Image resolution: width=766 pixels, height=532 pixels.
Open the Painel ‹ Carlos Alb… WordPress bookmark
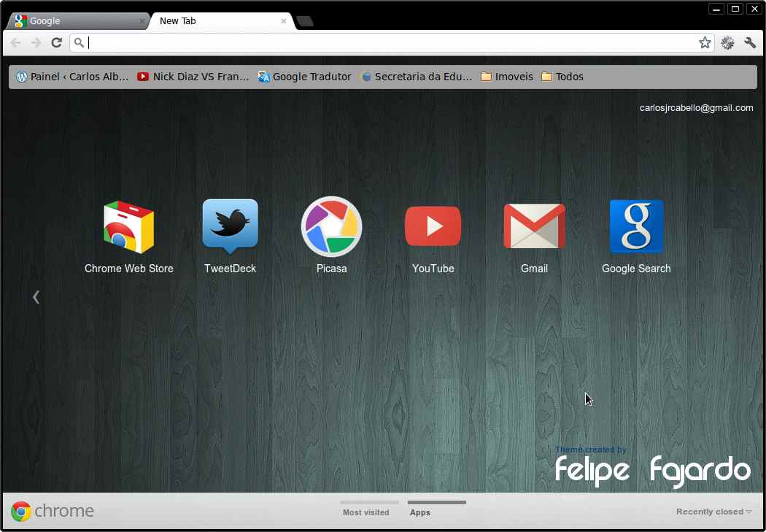click(x=72, y=77)
